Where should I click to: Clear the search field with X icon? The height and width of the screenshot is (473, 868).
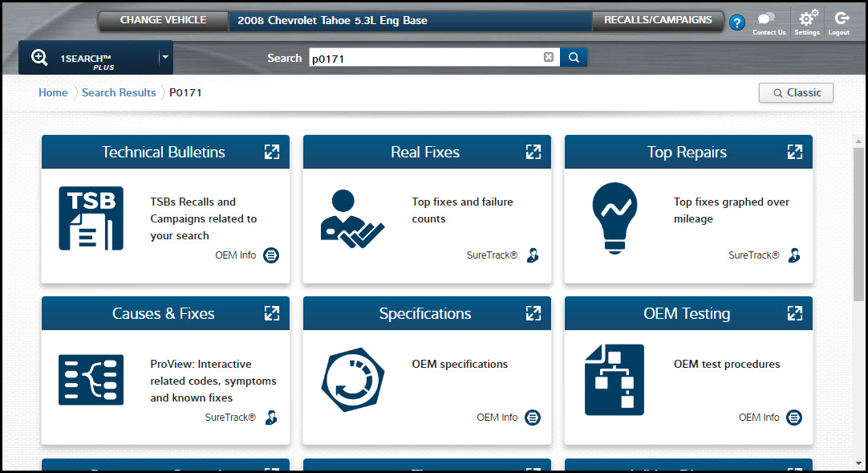549,57
